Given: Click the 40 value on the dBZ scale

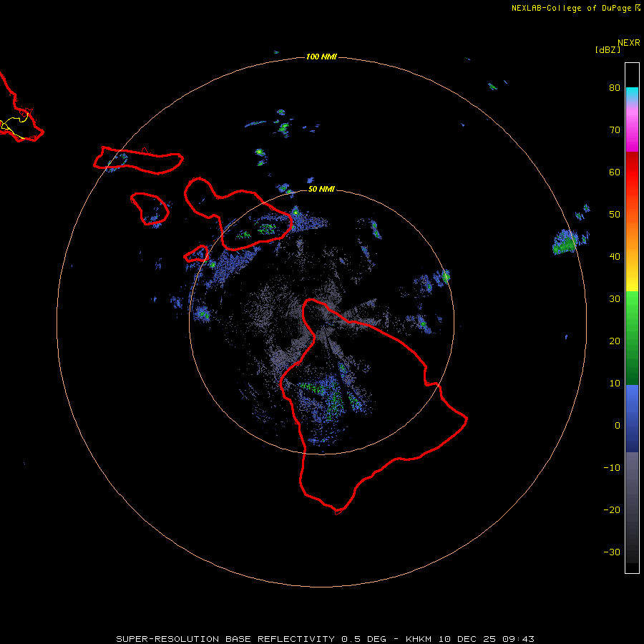Looking at the screenshot, I should [615, 257].
